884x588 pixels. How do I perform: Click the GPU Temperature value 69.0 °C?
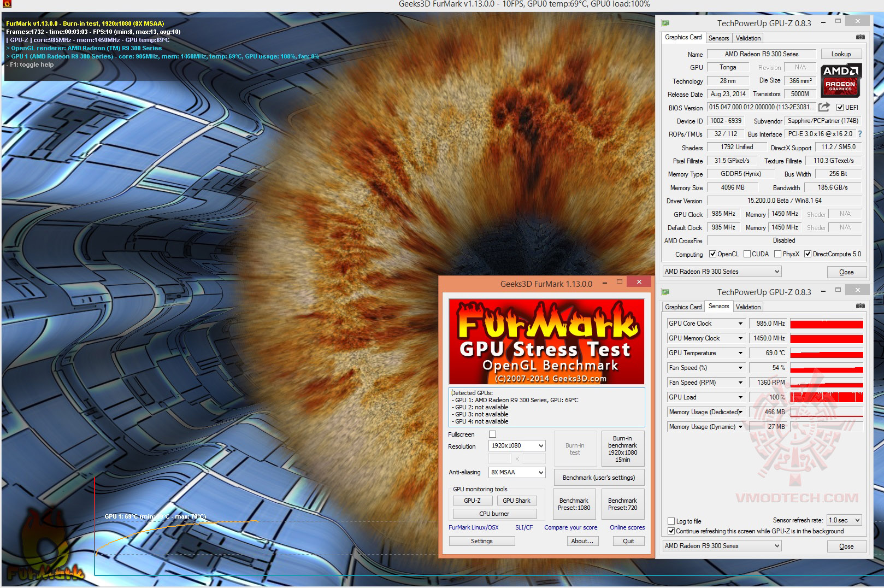(x=768, y=353)
